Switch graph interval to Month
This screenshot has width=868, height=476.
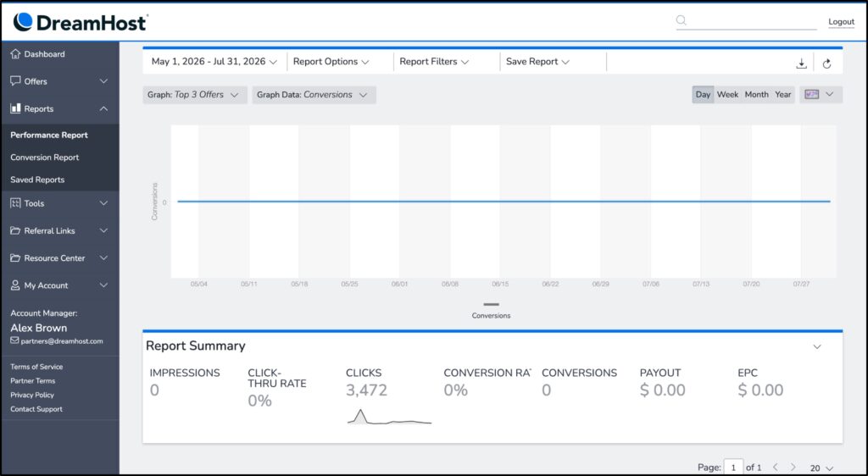click(x=756, y=95)
